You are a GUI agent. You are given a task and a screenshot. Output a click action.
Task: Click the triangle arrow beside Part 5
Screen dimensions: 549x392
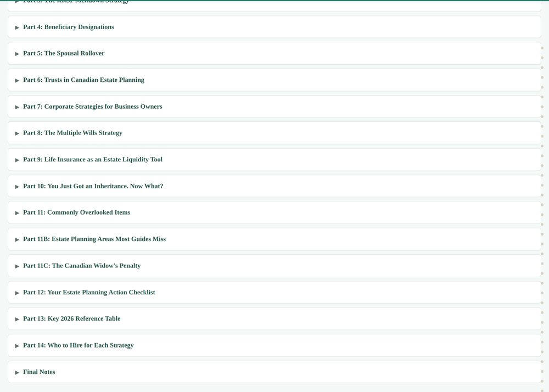(17, 54)
